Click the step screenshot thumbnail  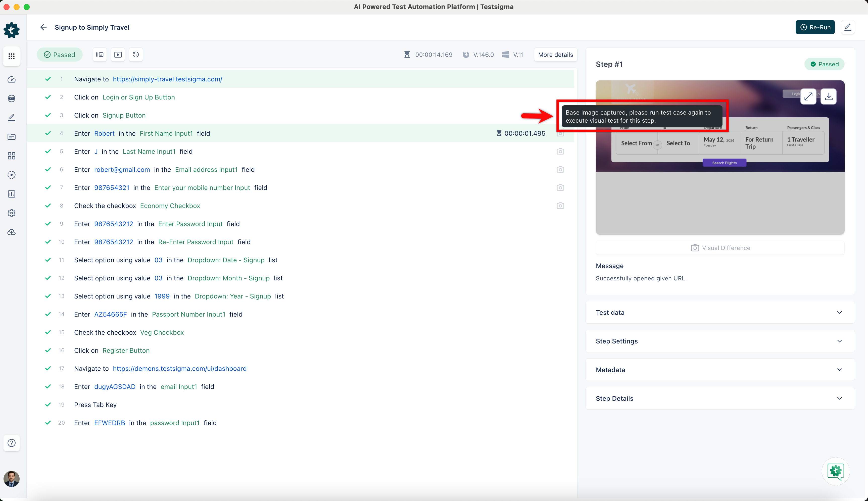(720, 157)
